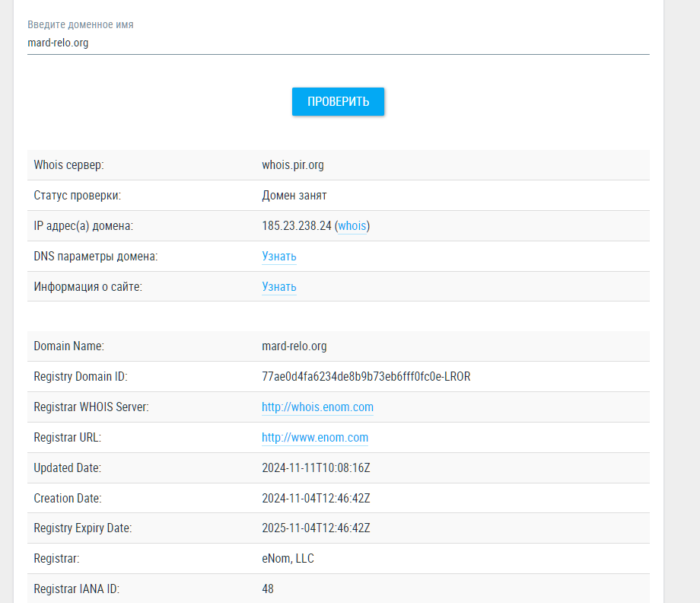The image size is (700, 603).
Task: Click the mard-relo.org Domain Name value
Action: coord(294,346)
